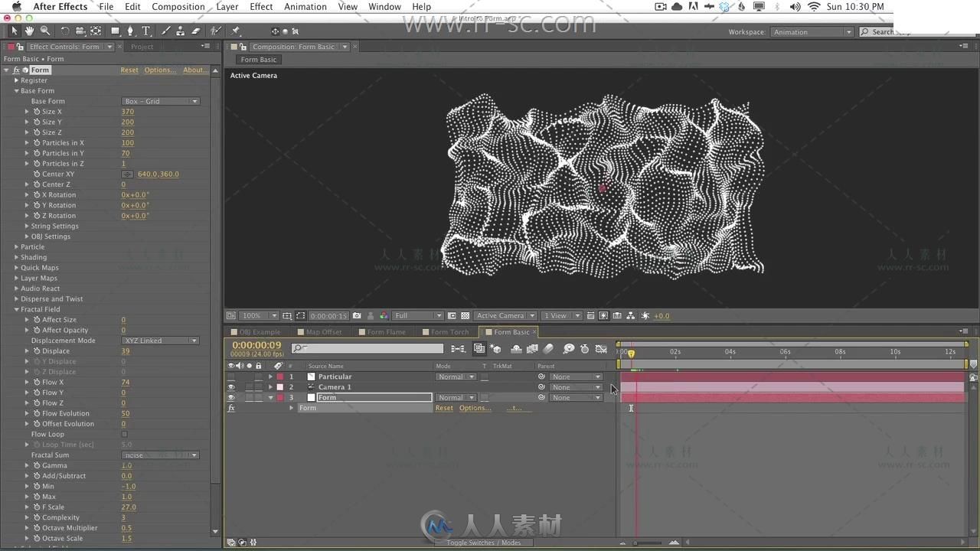Click the current time indicator marker

631,354
